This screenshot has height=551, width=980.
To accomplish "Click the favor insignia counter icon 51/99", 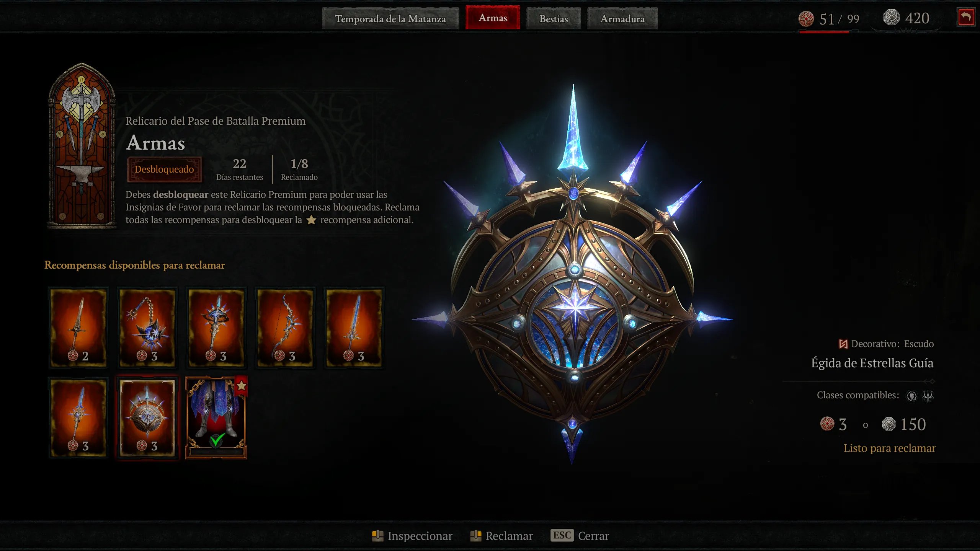I will click(806, 19).
